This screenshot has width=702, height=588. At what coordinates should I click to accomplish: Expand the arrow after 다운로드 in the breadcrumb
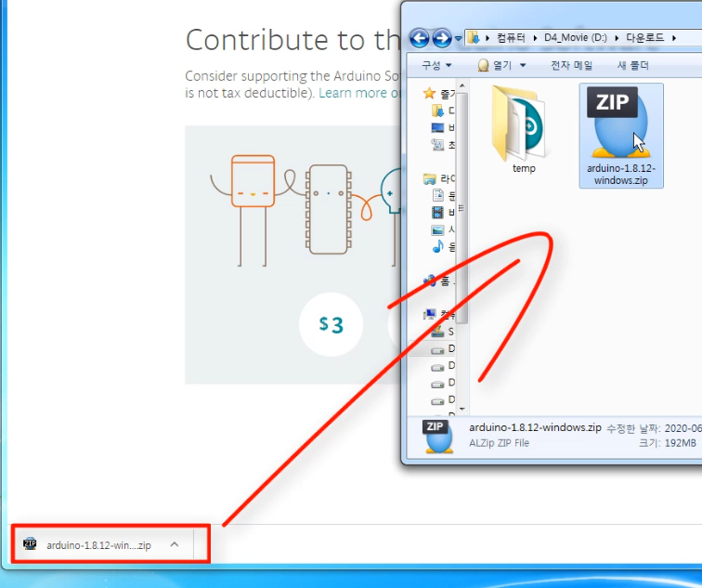coord(674,38)
